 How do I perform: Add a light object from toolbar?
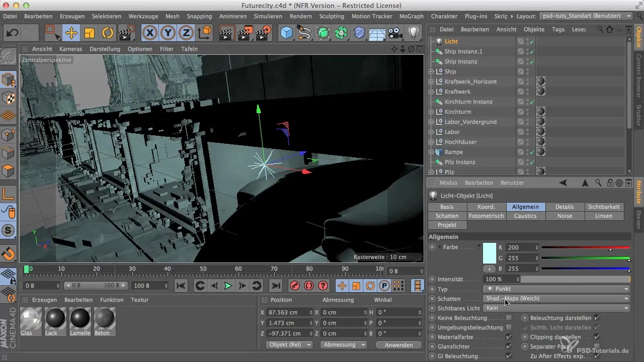click(x=413, y=33)
